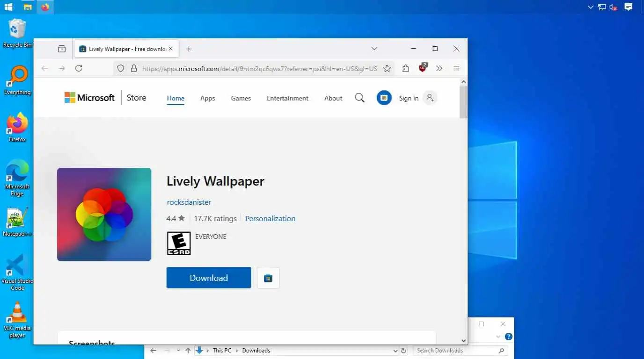Open the Recycle Bin desktop icon
644x359 pixels.
(17, 33)
